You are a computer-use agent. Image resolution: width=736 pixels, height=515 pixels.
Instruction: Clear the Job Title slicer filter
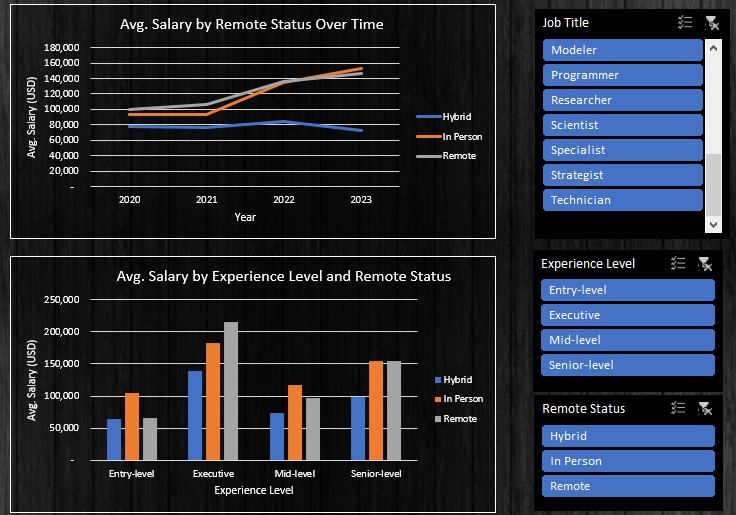tap(711, 22)
